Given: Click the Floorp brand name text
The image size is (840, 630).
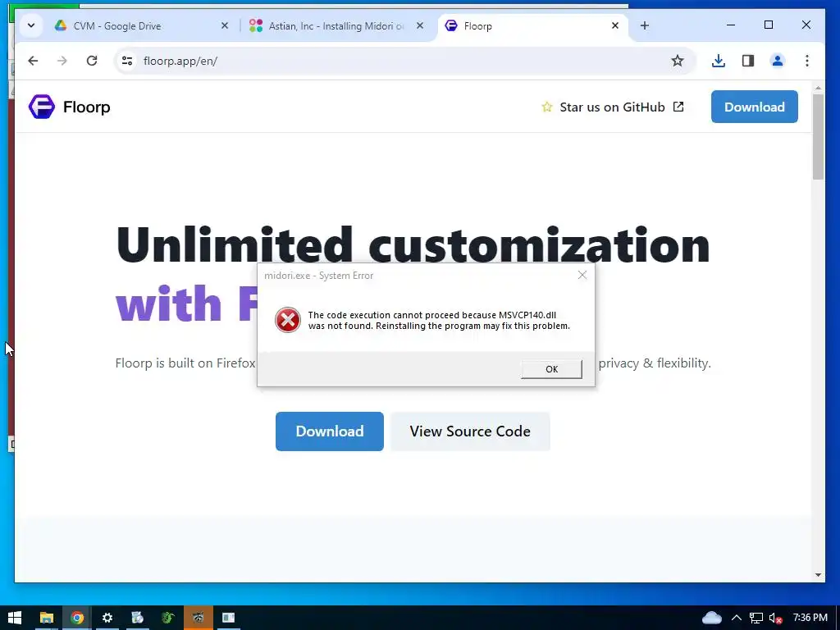Looking at the screenshot, I should [87, 107].
